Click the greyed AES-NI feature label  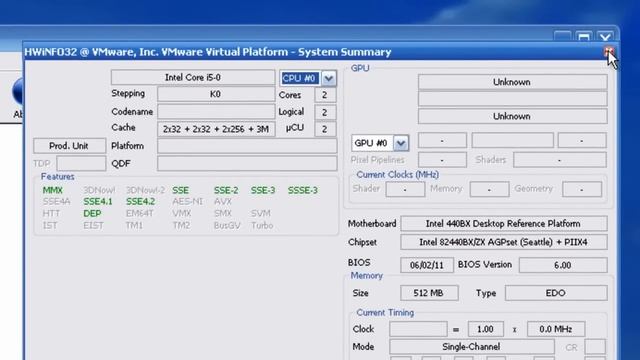pyautogui.click(x=187, y=202)
